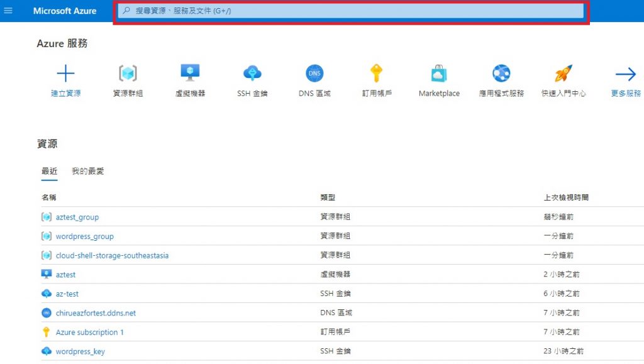Image resolution: width=644 pixels, height=364 pixels.
Task: Click the 類型 column header
Action: pyautogui.click(x=328, y=197)
